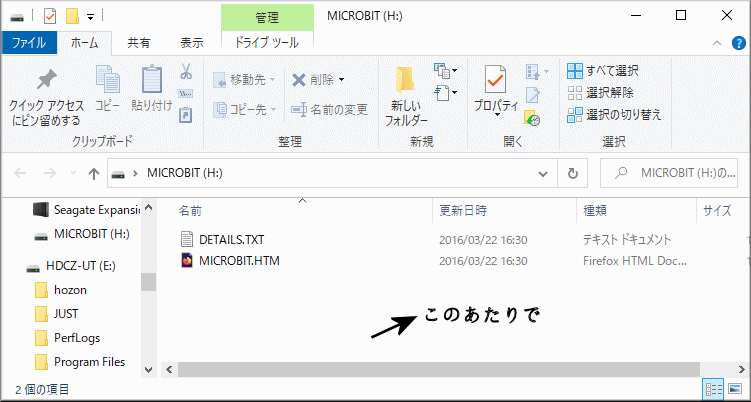Sort by the Name (名前) column header
The image size is (751, 402).
tap(190, 210)
